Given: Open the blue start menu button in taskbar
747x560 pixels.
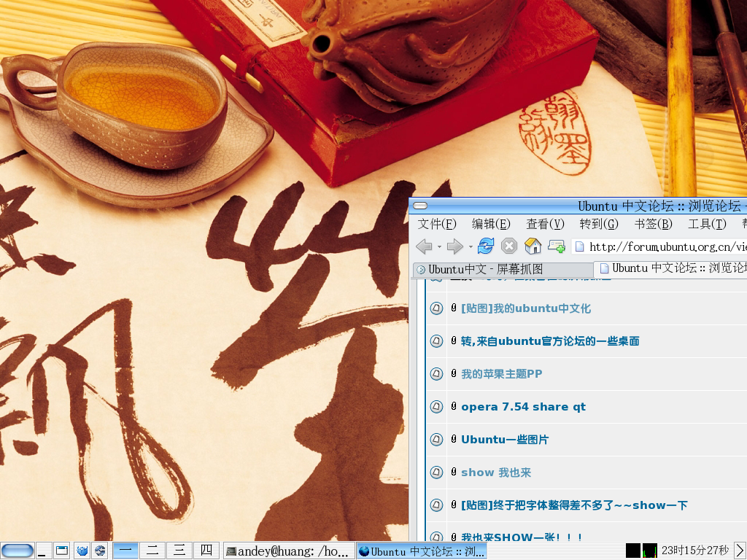Looking at the screenshot, I should 18,551.
